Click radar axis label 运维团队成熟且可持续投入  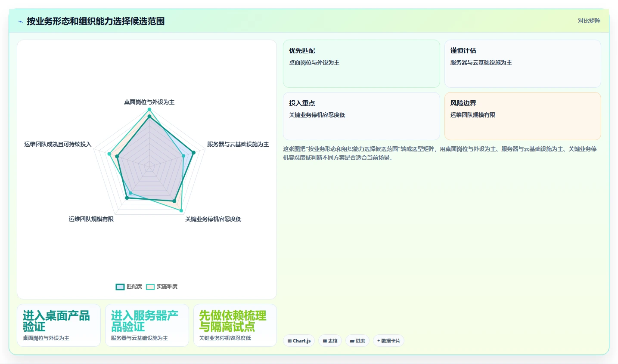tap(58, 144)
